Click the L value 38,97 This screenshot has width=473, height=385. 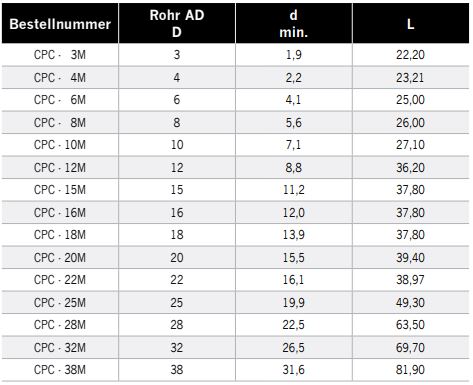pyautogui.click(x=410, y=280)
